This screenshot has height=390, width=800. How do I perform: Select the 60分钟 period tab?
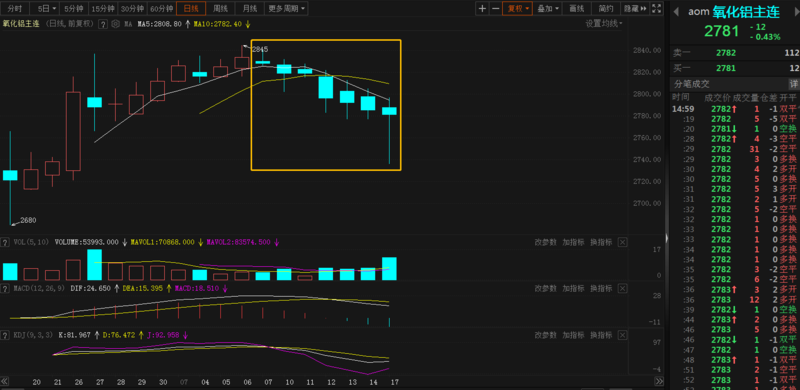tap(161, 8)
